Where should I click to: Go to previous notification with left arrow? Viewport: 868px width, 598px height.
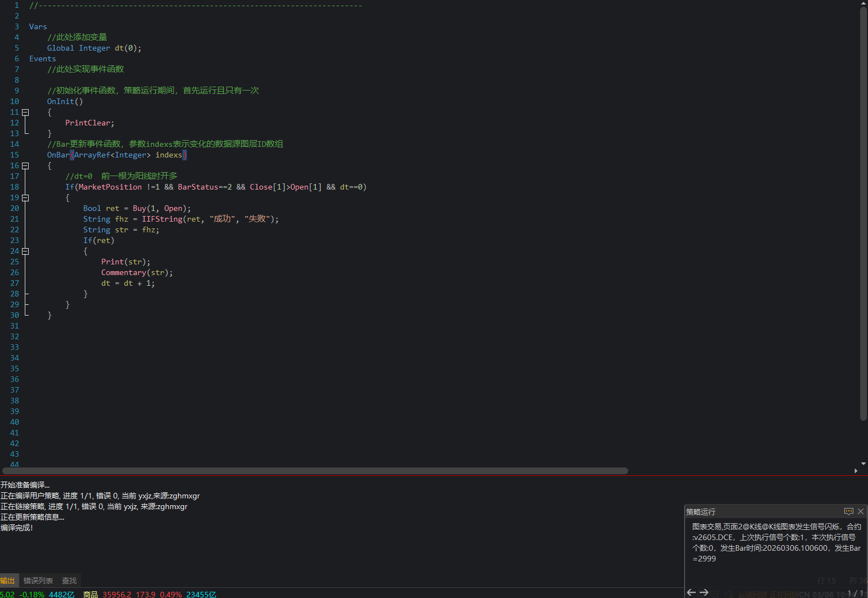691,592
